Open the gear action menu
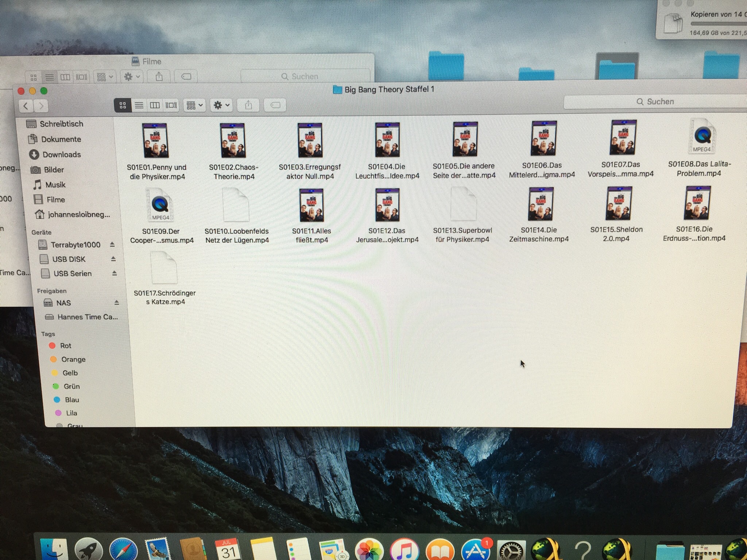The image size is (747, 560). [221, 105]
